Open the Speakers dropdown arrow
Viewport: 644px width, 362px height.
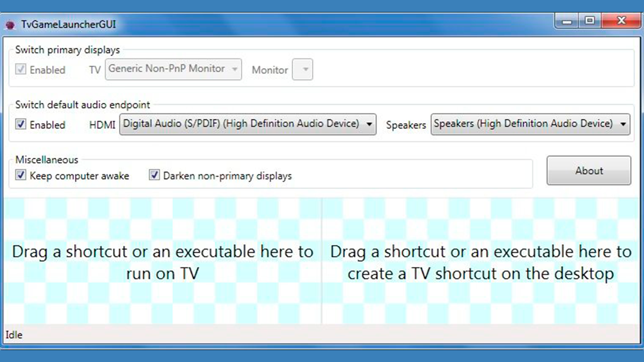[622, 123]
